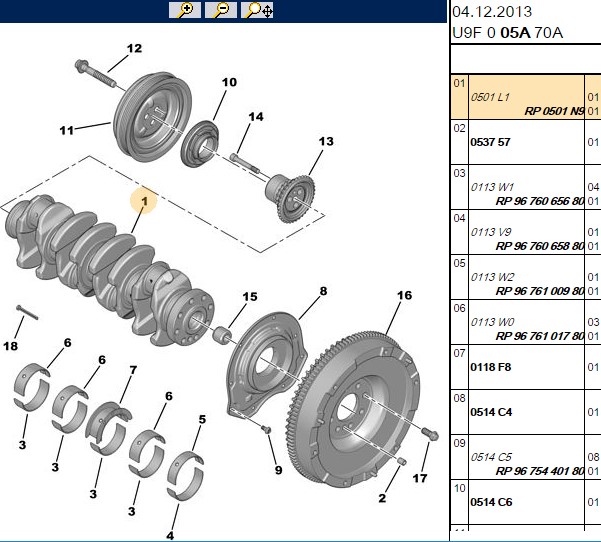Select part label 15 for the bushing
Image resolution: width=601 pixels, height=542 pixels.
coord(250,297)
